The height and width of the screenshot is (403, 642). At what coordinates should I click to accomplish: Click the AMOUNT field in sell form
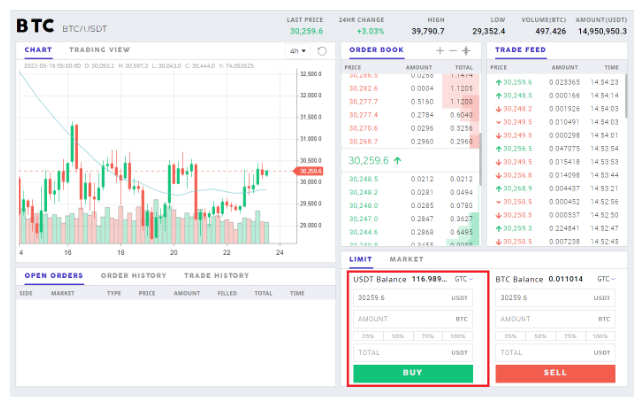tap(555, 319)
